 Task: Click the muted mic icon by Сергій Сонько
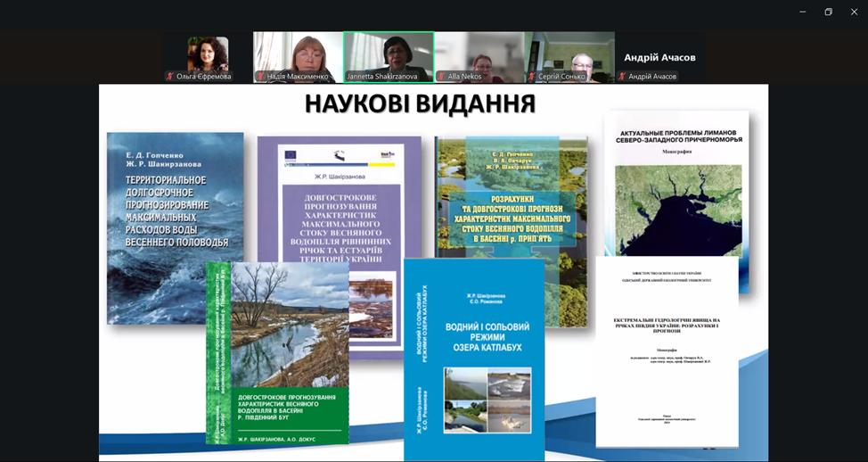click(532, 77)
